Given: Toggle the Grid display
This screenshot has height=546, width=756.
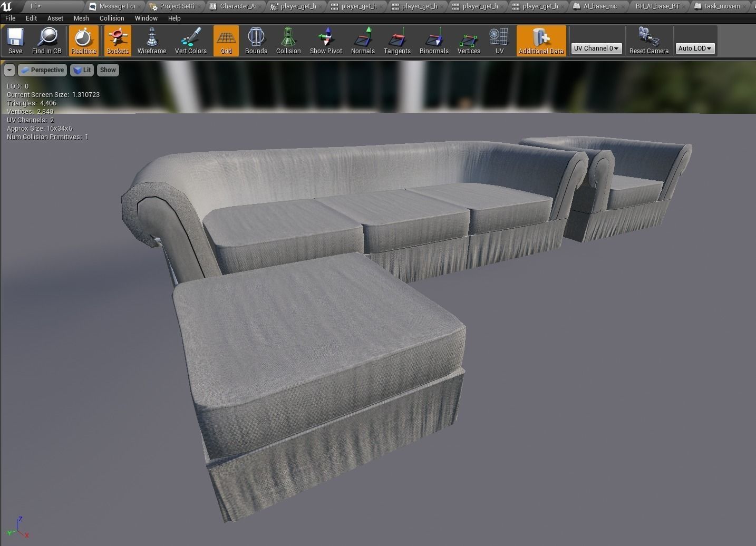Looking at the screenshot, I should click(226, 41).
